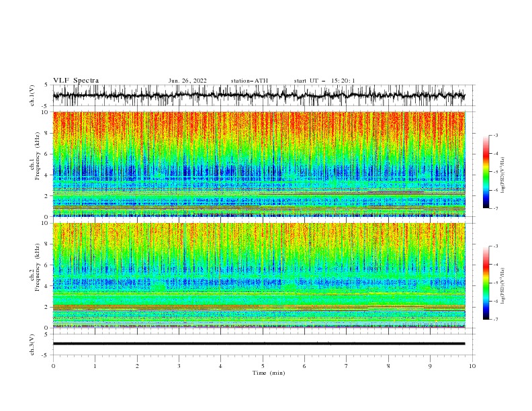The image size is (532, 411).
Task: Click time axis tick label "0"
Action: [x=53, y=366]
